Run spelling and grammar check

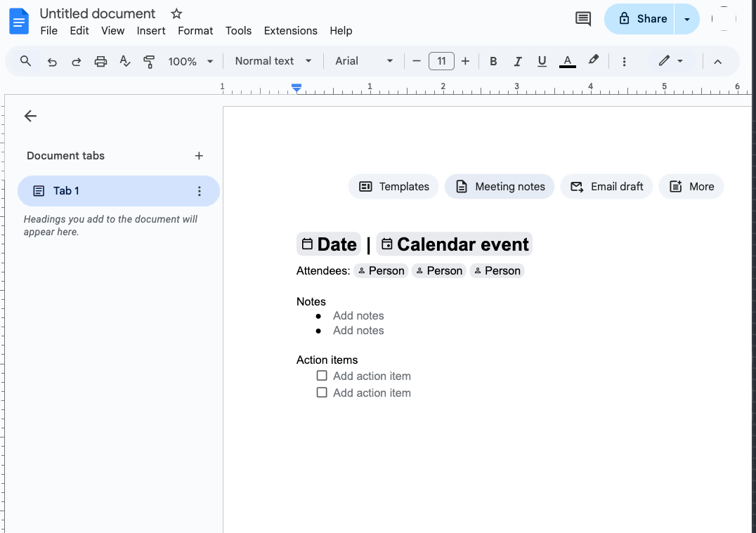point(124,61)
